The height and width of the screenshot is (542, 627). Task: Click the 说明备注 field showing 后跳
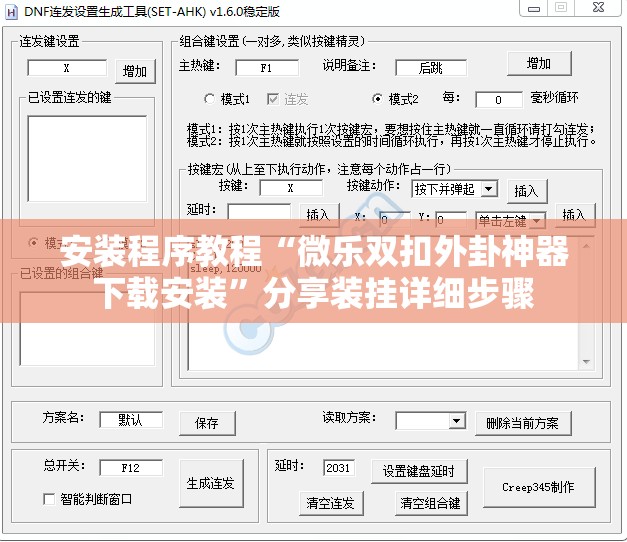(431, 68)
